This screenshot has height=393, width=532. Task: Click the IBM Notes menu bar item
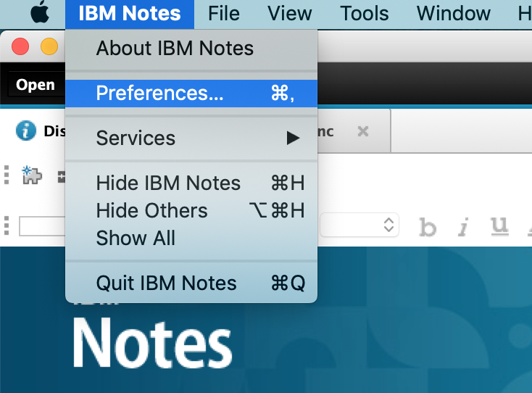coord(130,14)
